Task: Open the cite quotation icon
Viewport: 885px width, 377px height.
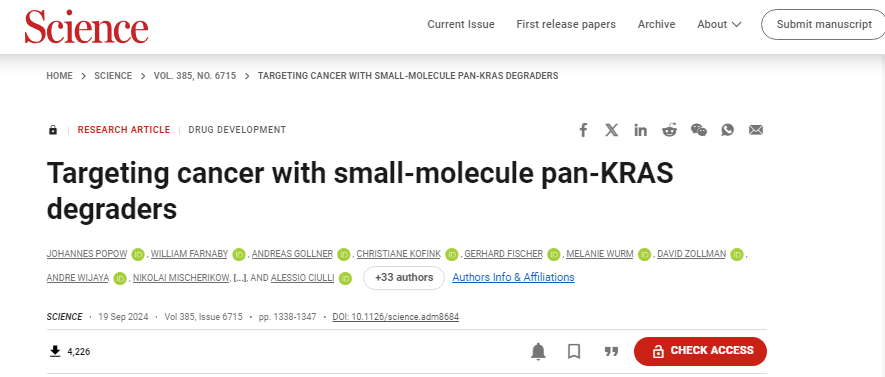Action: point(611,352)
